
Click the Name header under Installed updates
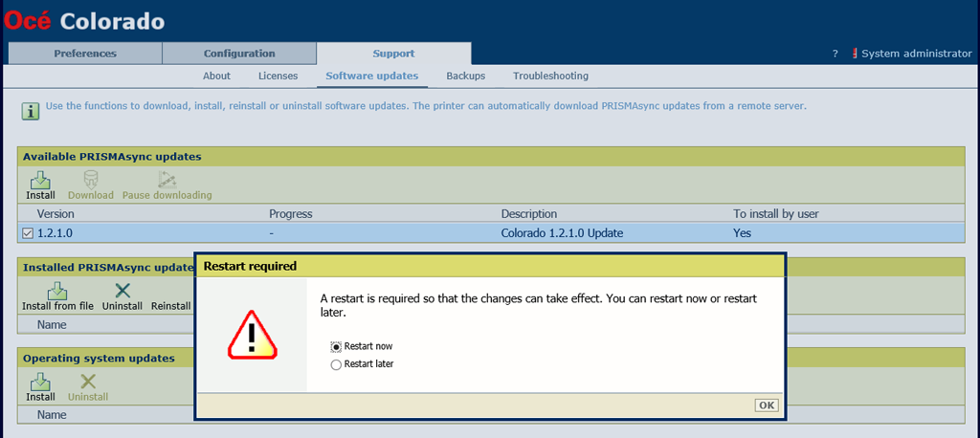point(52,324)
